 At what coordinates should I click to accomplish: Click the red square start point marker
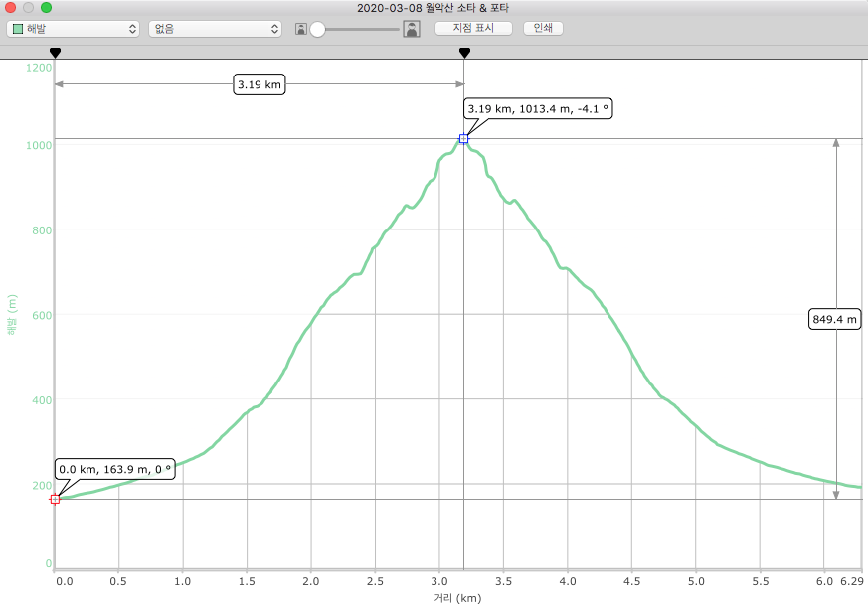pos(55,499)
